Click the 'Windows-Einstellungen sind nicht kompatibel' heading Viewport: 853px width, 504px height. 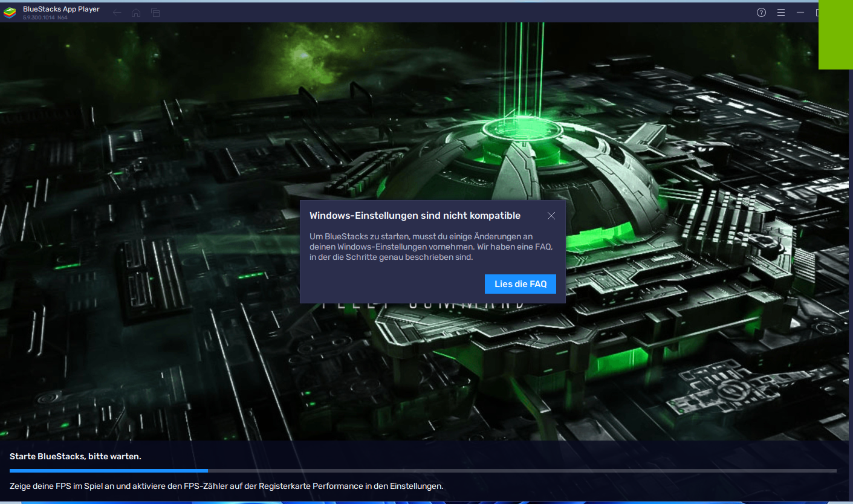click(415, 216)
